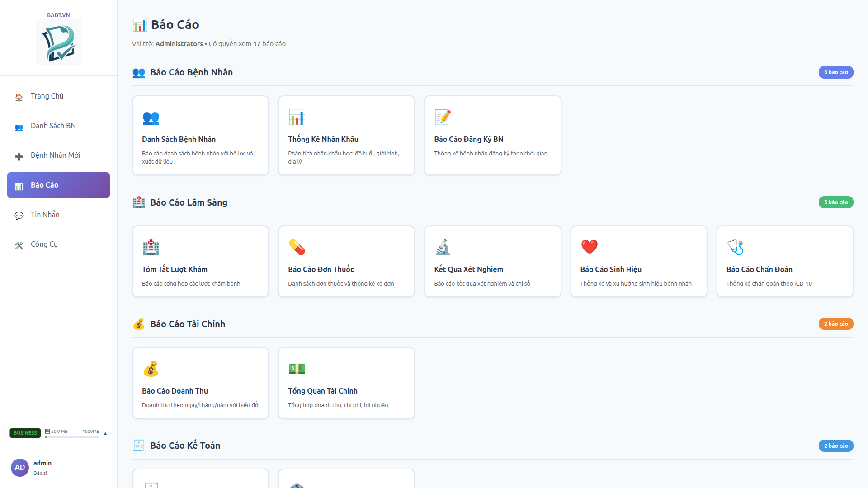
Task: Open Trang Chủ from the sidebar
Action: 58,96
